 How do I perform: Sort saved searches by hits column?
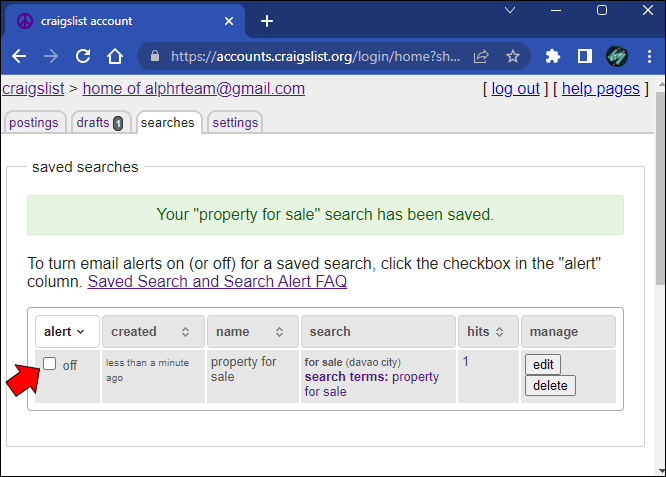(489, 331)
